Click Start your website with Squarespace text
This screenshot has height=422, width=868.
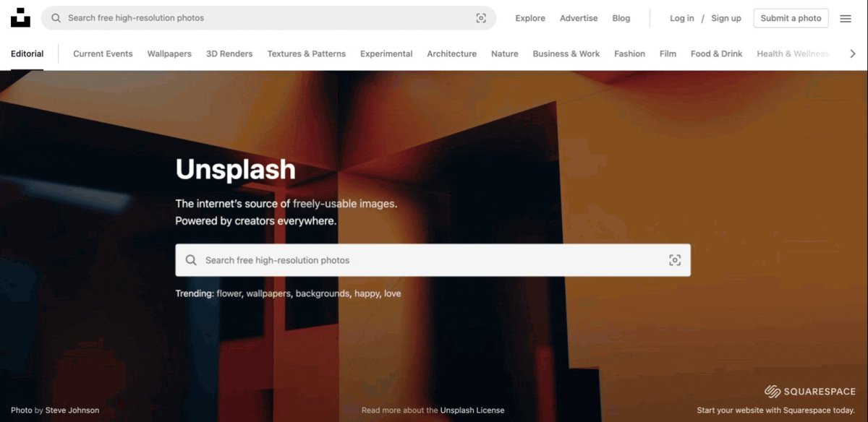tap(775, 410)
